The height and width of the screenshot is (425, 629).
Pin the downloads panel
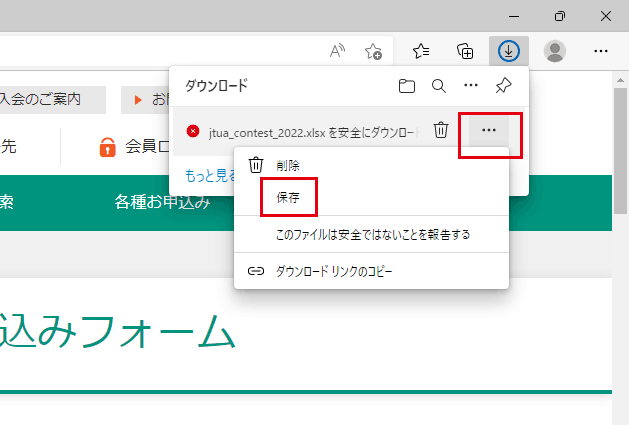click(x=504, y=86)
